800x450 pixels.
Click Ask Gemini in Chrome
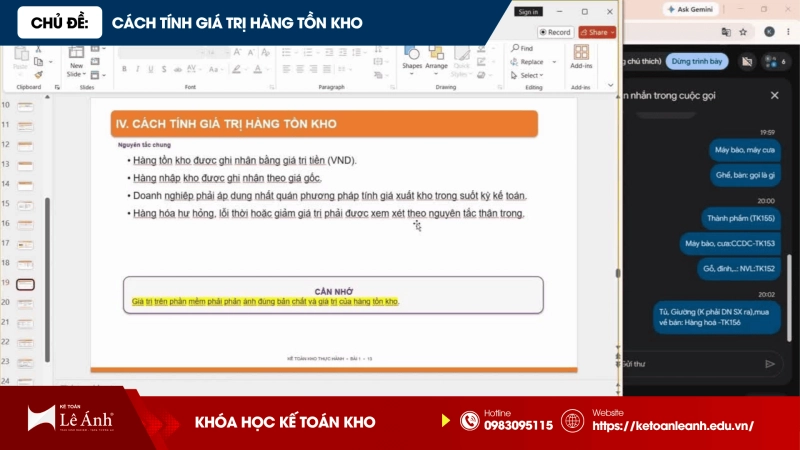tap(690, 9)
